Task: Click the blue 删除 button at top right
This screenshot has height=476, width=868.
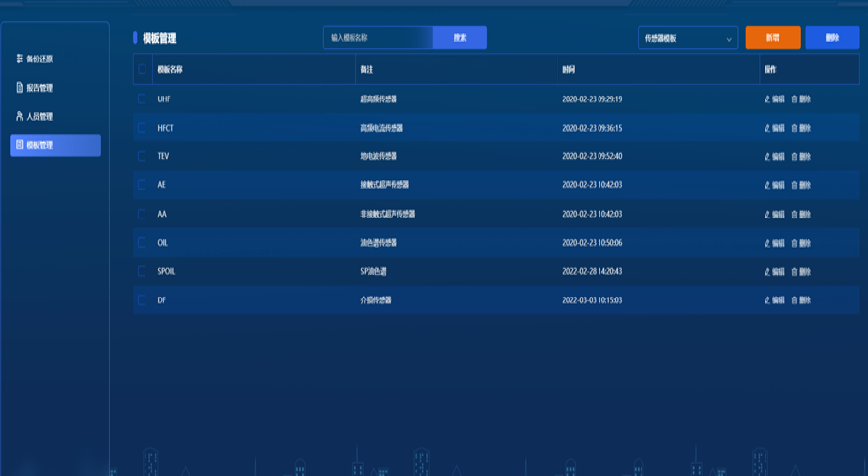Action: [x=832, y=38]
